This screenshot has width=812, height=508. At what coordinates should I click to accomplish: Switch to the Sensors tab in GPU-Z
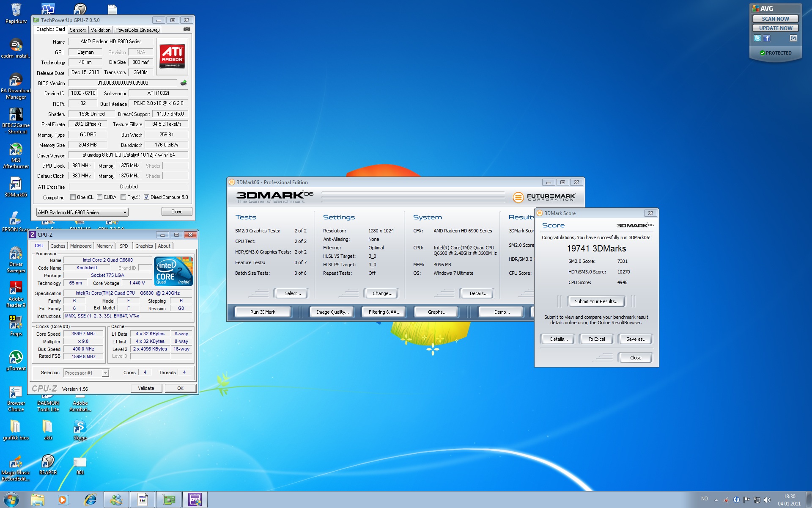pos(78,30)
